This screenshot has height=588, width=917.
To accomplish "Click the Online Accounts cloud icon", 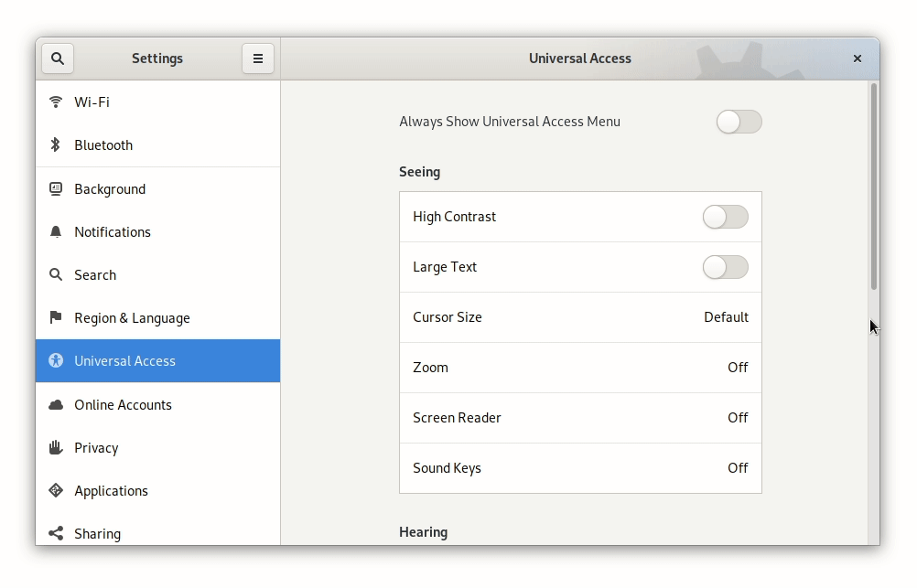I will click(56, 404).
